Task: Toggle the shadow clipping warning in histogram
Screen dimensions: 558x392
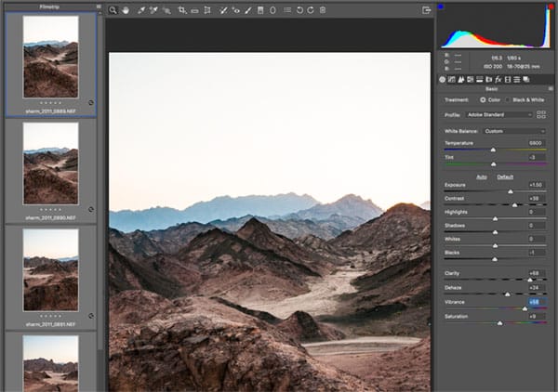Action: click(x=441, y=7)
